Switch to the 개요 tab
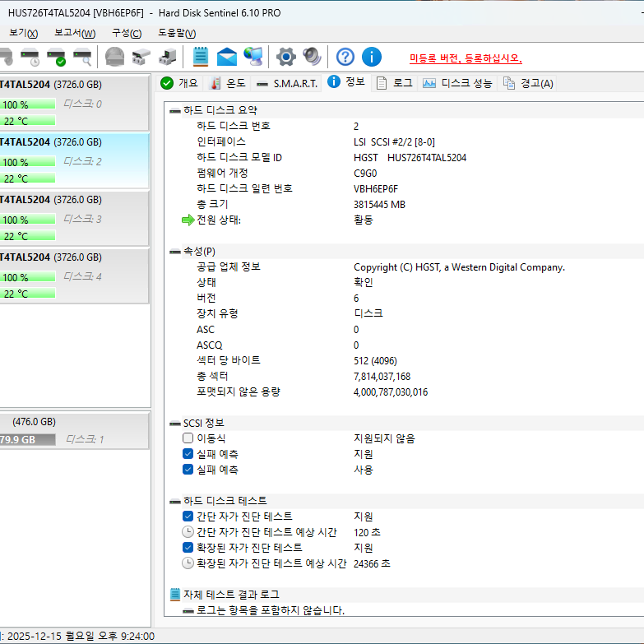The image size is (644, 644). pos(179,83)
